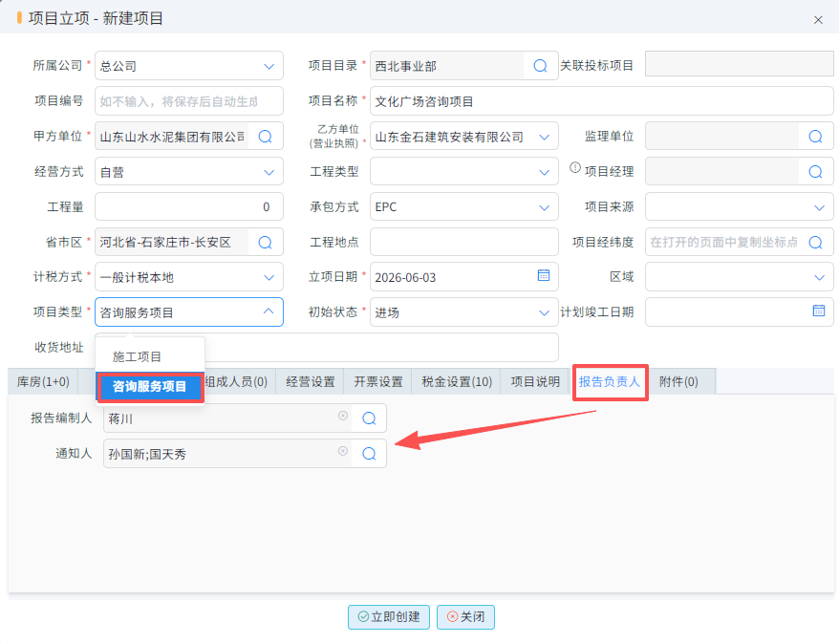Expand 经营方式 dropdown
The height and width of the screenshot is (644, 839).
coord(269,172)
